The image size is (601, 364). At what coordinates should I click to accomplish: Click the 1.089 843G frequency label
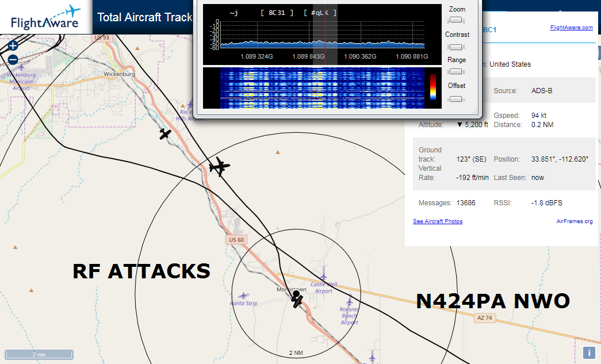(308, 56)
